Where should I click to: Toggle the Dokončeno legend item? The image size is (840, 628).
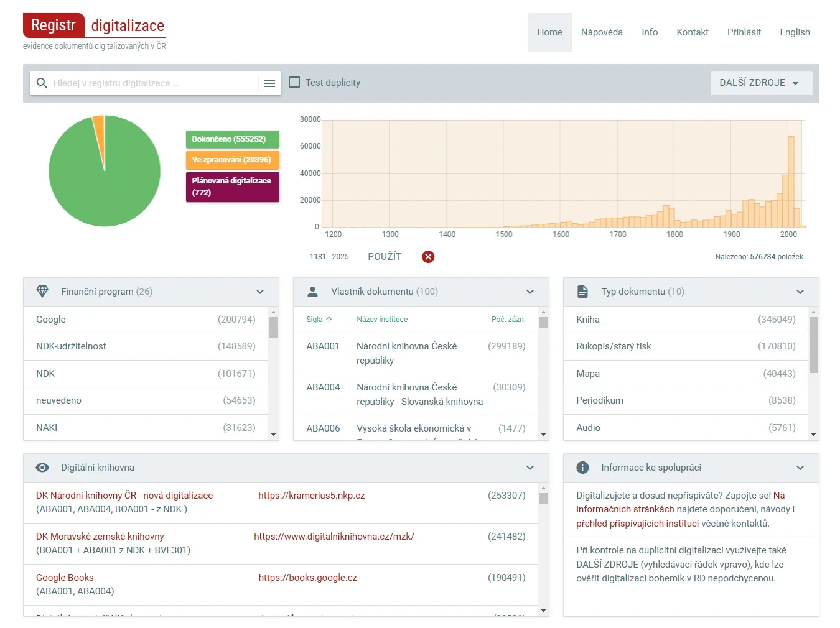coord(232,139)
